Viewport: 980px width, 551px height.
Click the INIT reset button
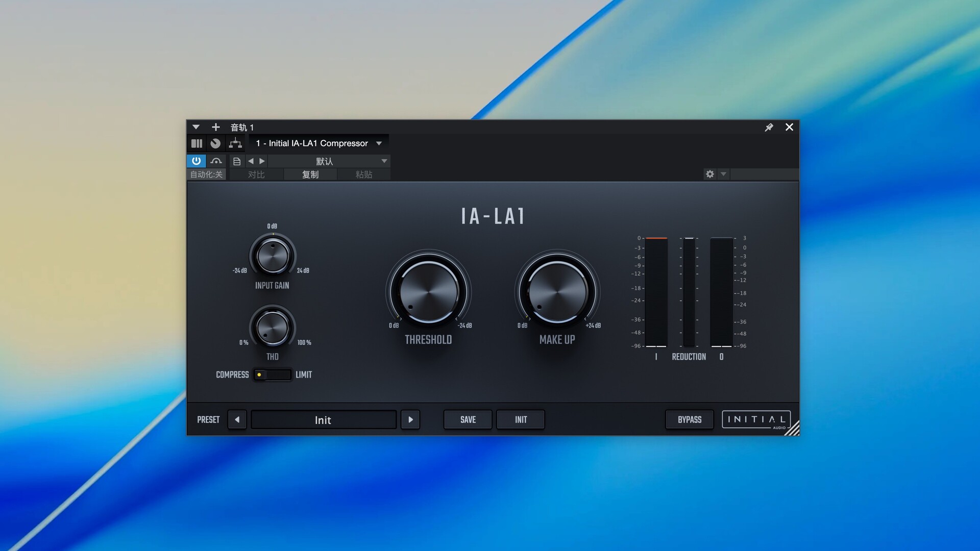point(521,419)
